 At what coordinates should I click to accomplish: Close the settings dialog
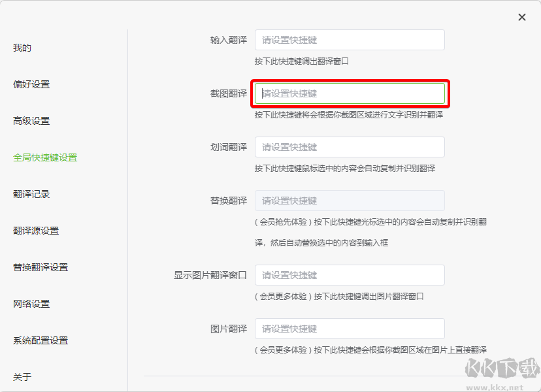click(521, 17)
